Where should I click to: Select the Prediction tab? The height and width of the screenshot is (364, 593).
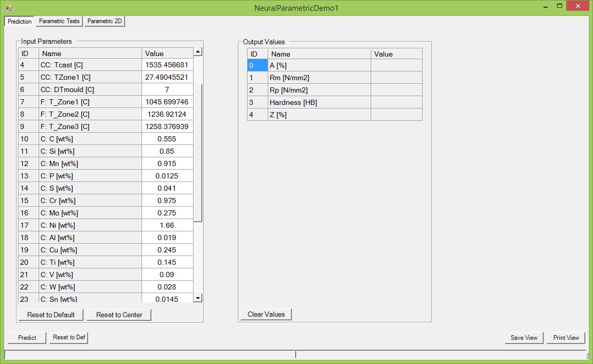19,21
